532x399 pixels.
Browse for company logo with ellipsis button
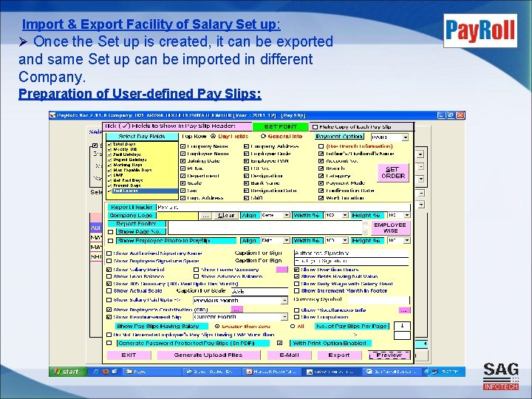(205, 216)
